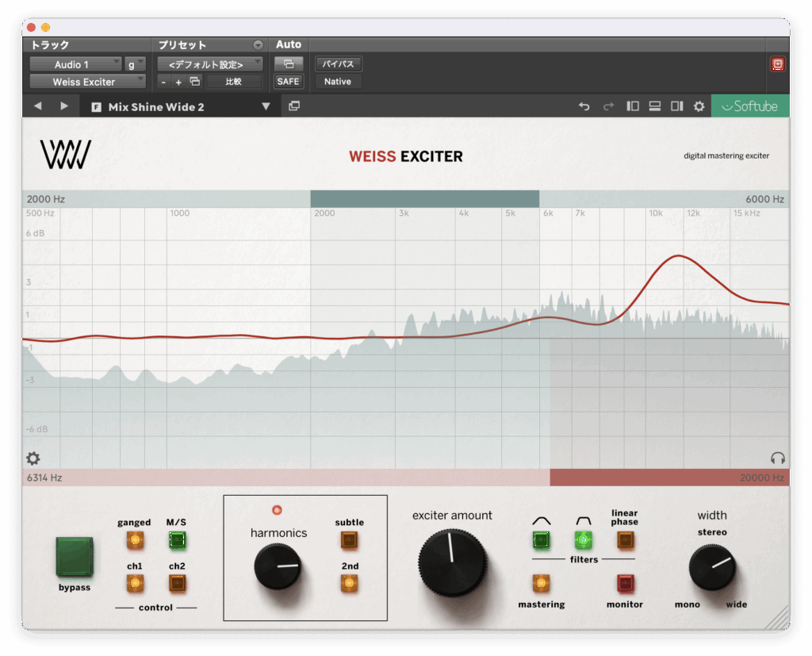
Task: Click the Auto header label
Action: (289, 44)
